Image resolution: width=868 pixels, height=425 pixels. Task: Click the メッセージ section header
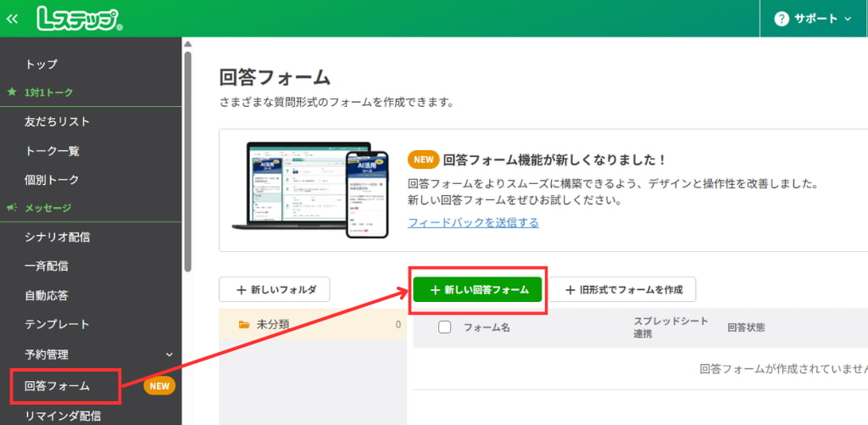tap(48, 209)
